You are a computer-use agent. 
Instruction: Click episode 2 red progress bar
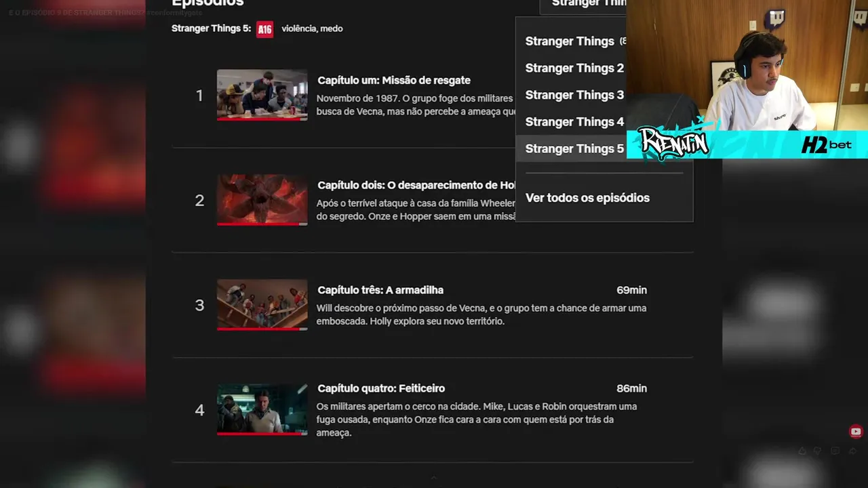pyautogui.click(x=262, y=224)
